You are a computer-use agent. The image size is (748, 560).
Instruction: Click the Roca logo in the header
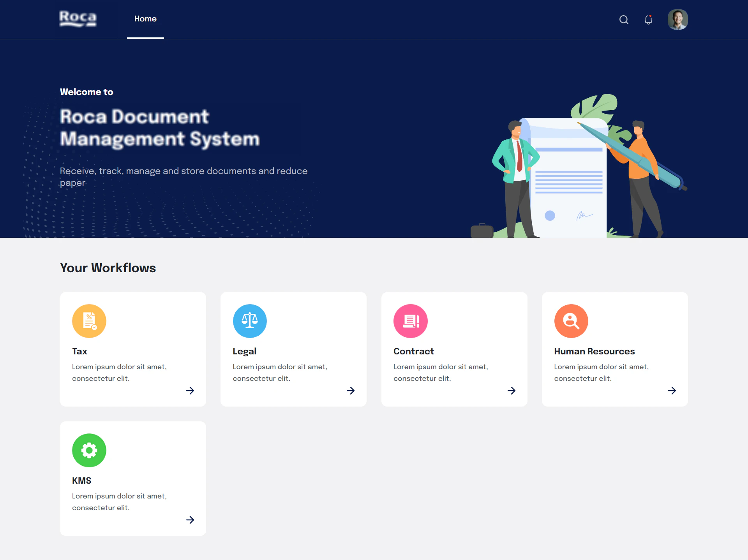pyautogui.click(x=78, y=19)
